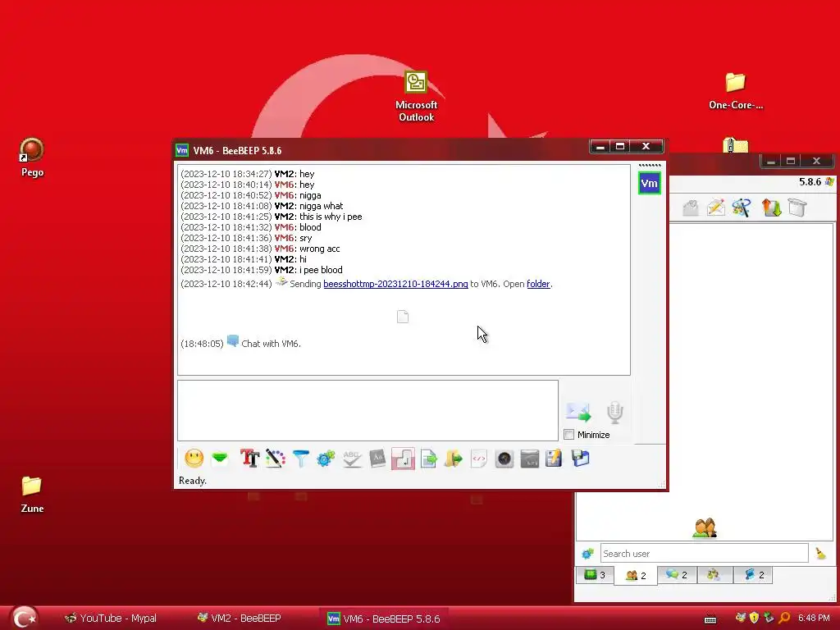Open chat settings gear icon
Image resolution: width=840 pixels, height=630 pixels.
click(x=326, y=459)
